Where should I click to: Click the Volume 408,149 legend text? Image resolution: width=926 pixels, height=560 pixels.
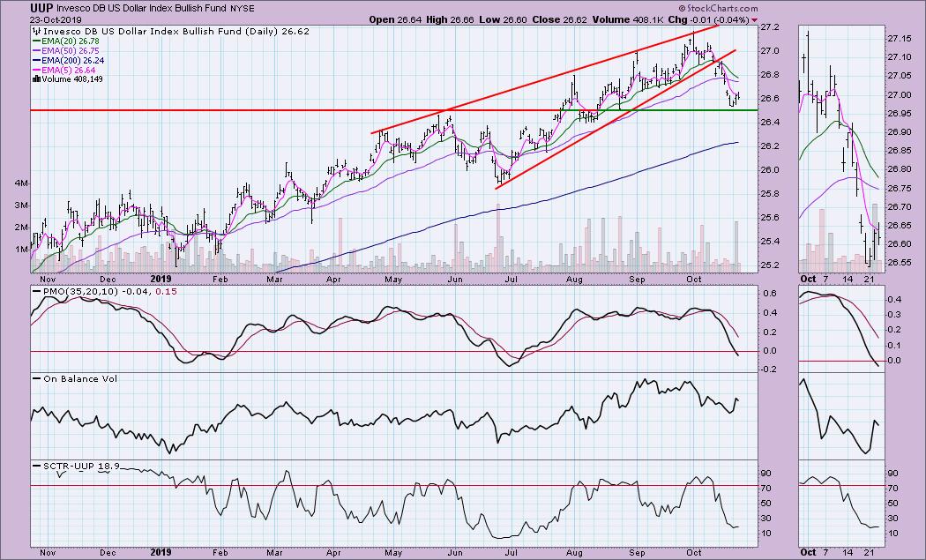coord(72,78)
